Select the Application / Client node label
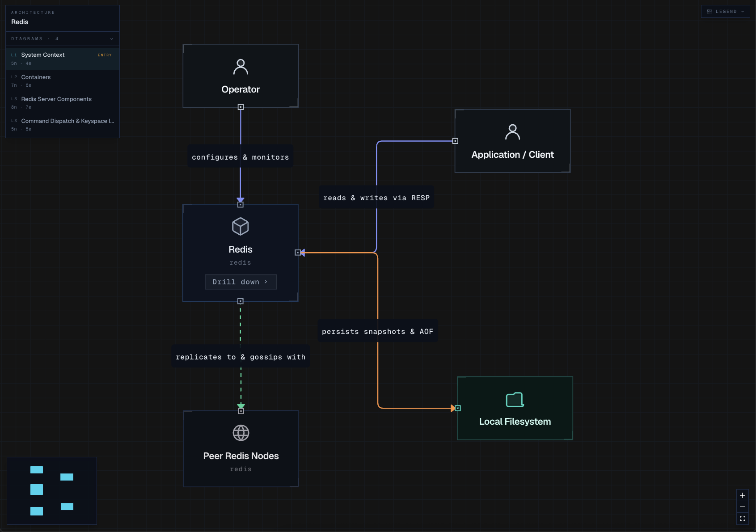Viewport: 756px width, 532px height. [x=512, y=155]
